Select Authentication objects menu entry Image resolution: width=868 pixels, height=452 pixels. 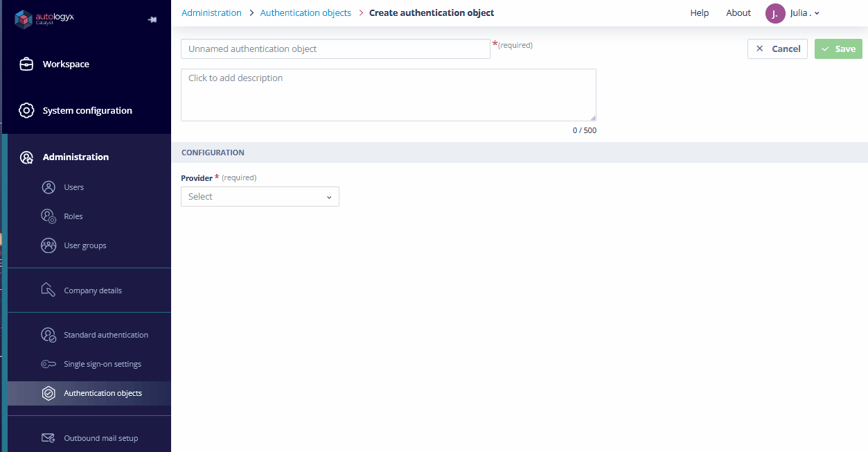click(x=89, y=393)
